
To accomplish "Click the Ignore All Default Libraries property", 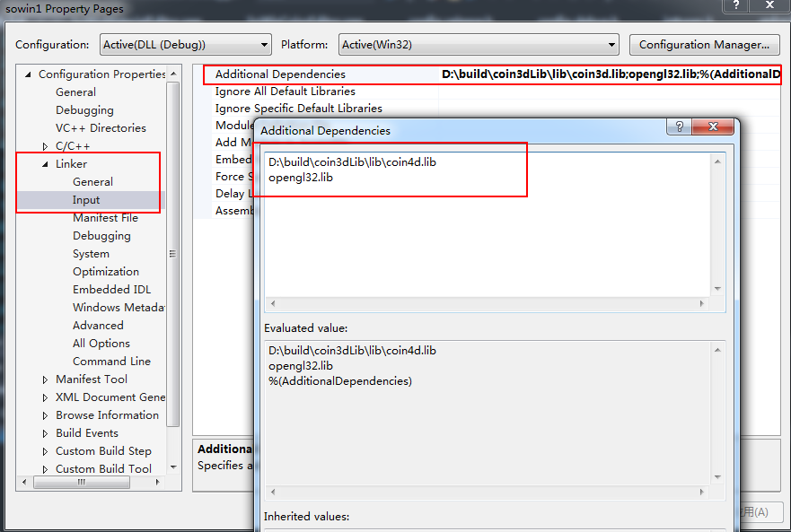I will point(285,92).
